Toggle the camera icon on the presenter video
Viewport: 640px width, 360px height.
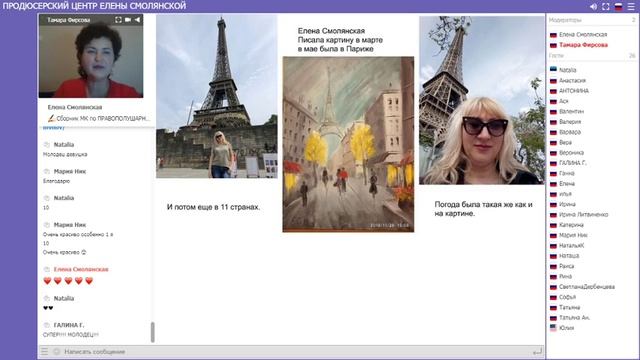click(x=128, y=20)
